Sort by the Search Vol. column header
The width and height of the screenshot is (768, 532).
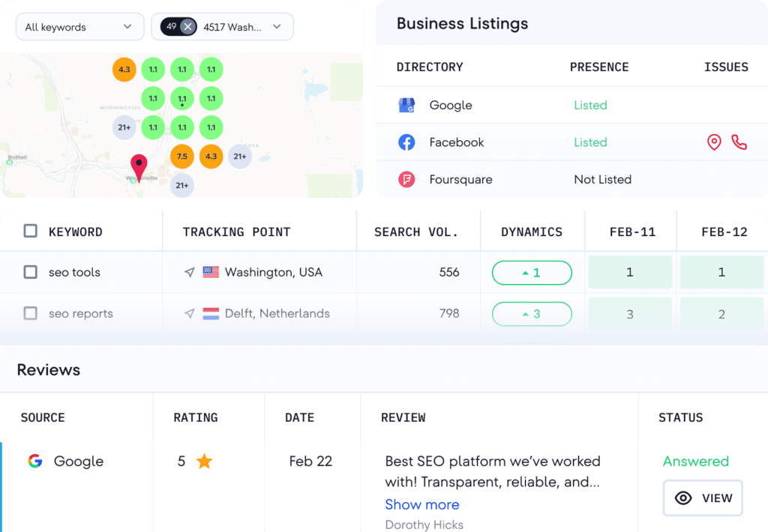[416, 232]
